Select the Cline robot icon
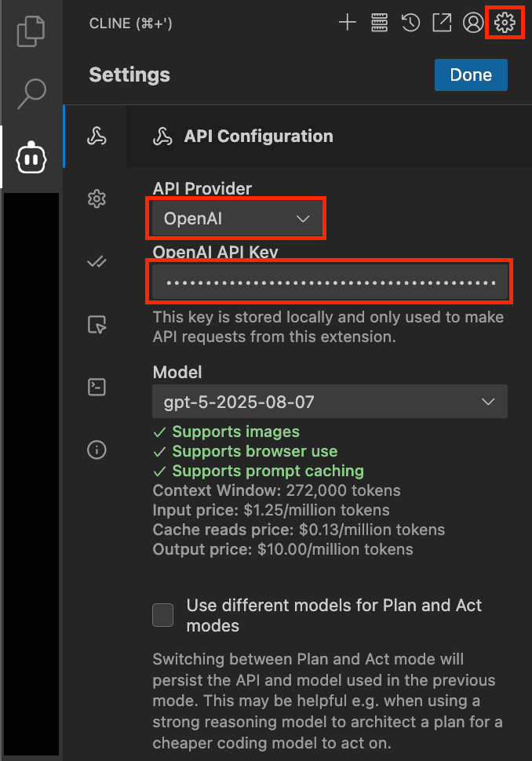Screen dimensions: 532x761 (31, 157)
